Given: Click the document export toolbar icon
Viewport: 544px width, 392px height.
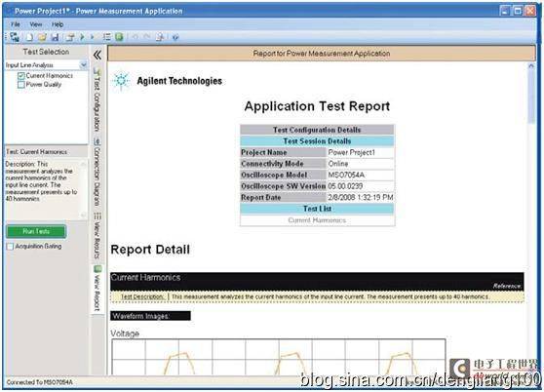Looking at the screenshot, I should coord(160,37).
